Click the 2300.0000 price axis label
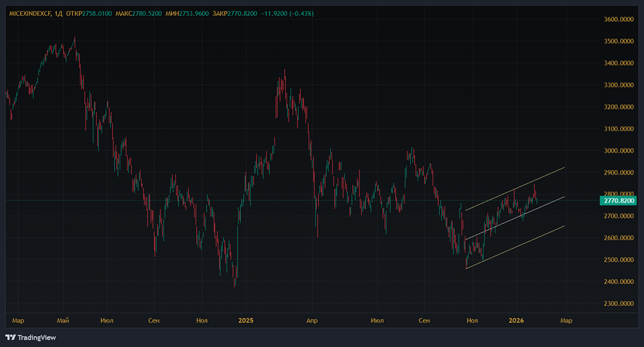Viewport: 644px width, 347px height. [619, 303]
